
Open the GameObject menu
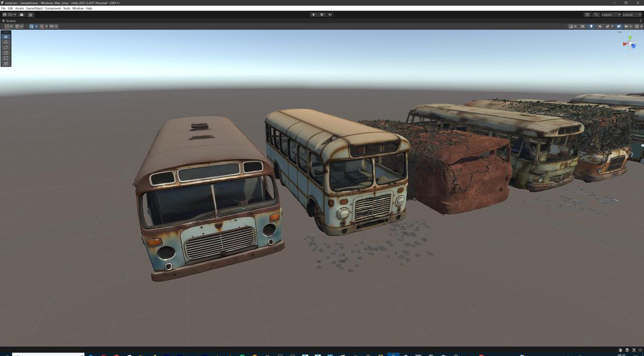tap(33, 8)
